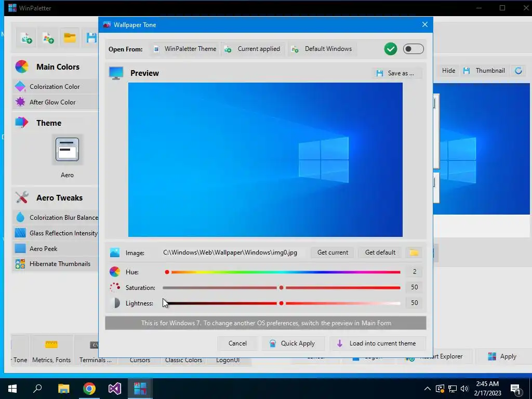
Task: Browse for image with yellow folder icon
Action: [x=414, y=252]
